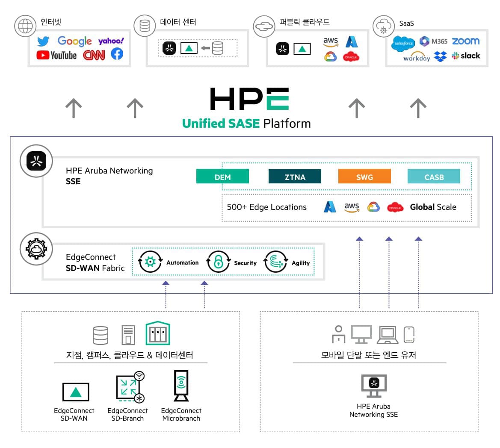Click the large HPE logo
Screen dimensions: 500x448
click(x=249, y=99)
